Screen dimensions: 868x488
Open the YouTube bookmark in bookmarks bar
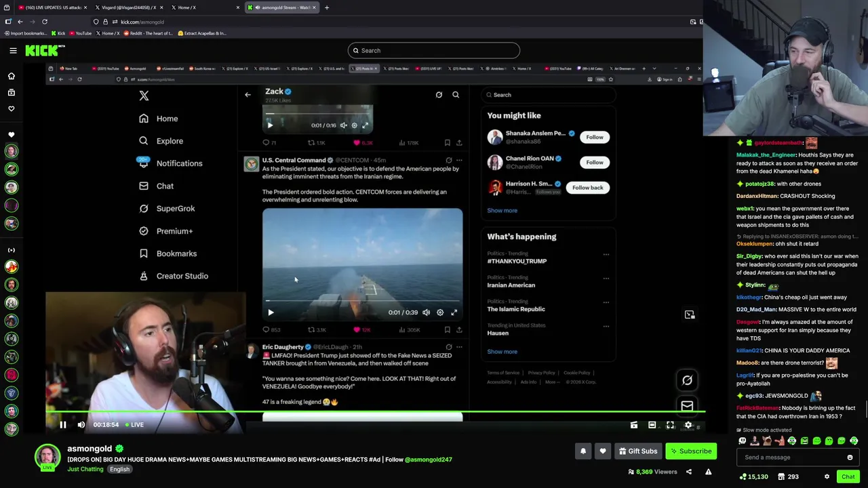click(x=79, y=33)
